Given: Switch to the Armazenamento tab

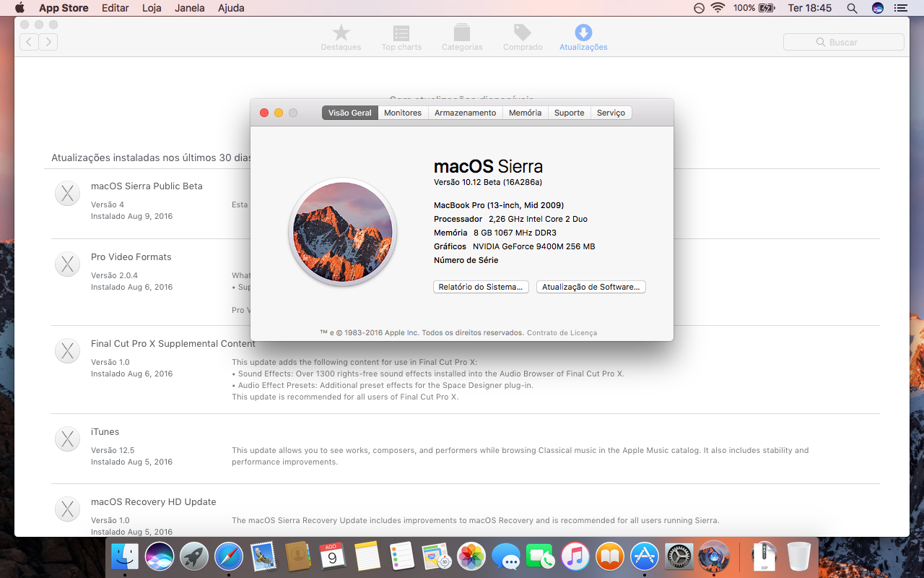Looking at the screenshot, I should 466,113.
